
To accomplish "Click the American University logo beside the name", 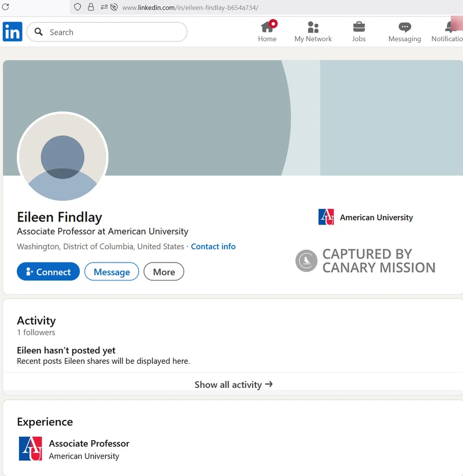I will coord(326,217).
